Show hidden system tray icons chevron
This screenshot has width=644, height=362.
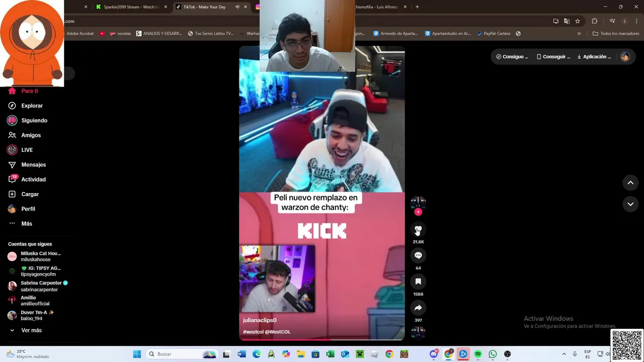point(564,354)
